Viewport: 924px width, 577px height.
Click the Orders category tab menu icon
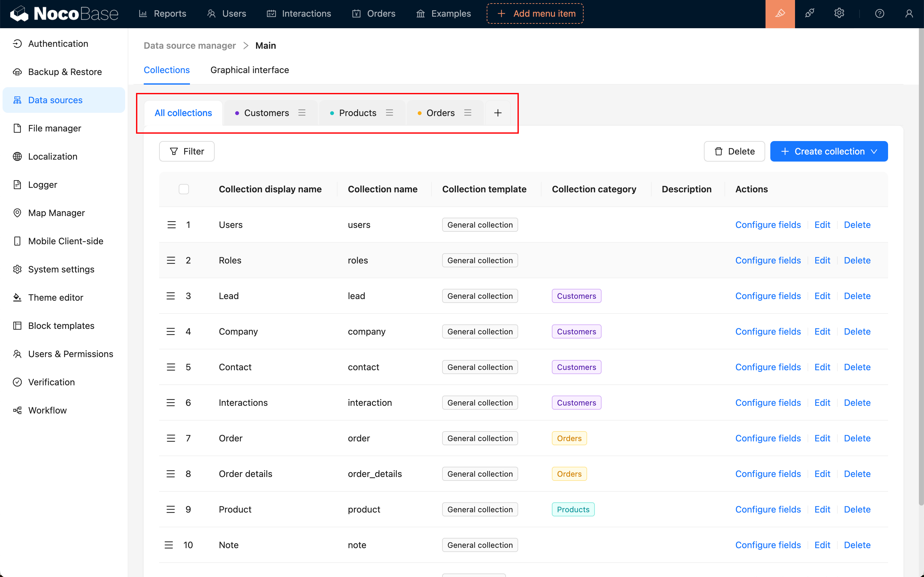coord(467,113)
